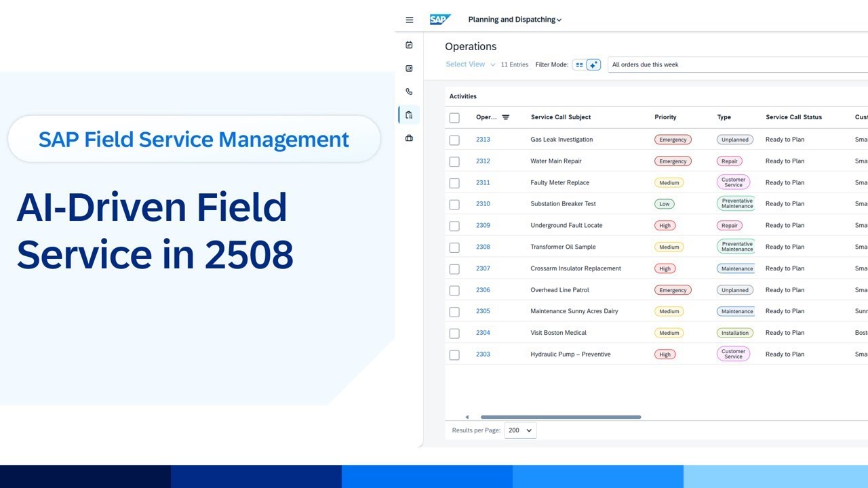Open operation link 2306
Screen dimensions: 868x488
click(483, 290)
